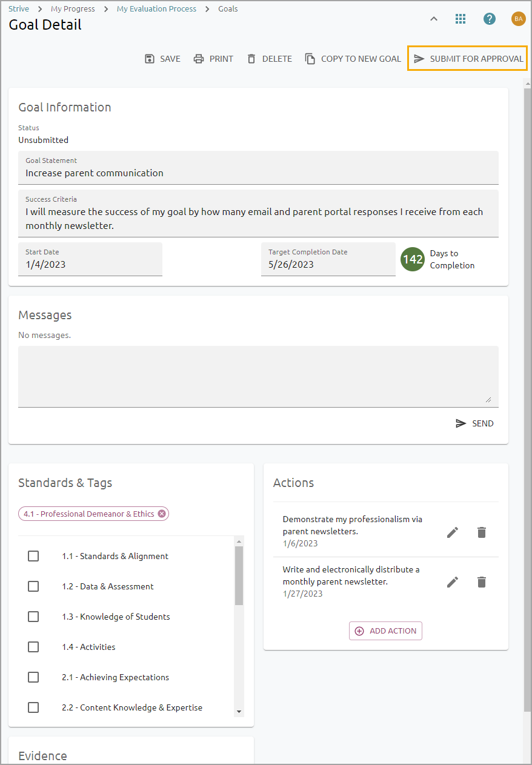Collapse the header with the chevron up
Screen dimensions: 532x765
(433, 19)
